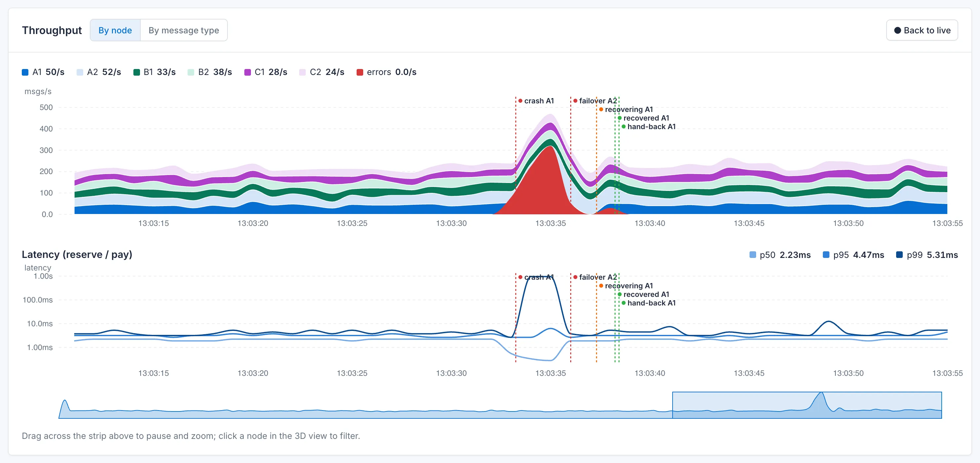Click recovered A1 marker in throughput chart
980x463 pixels.
pos(643,118)
